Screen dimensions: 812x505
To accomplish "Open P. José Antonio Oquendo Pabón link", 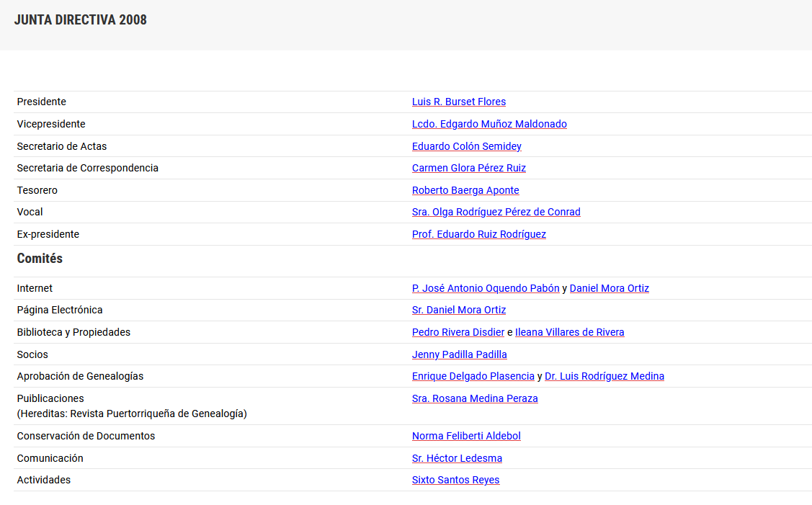I will 485,288.
